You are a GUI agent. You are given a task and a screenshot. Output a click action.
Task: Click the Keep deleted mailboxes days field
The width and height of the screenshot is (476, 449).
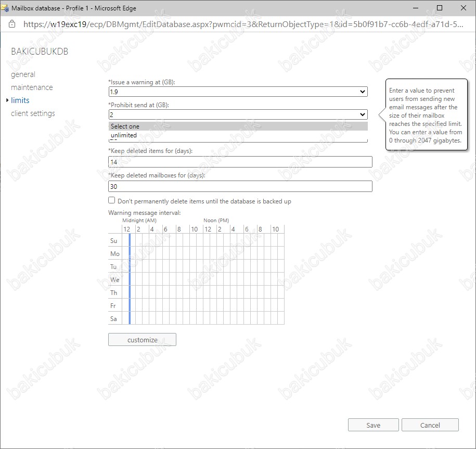(x=240, y=186)
